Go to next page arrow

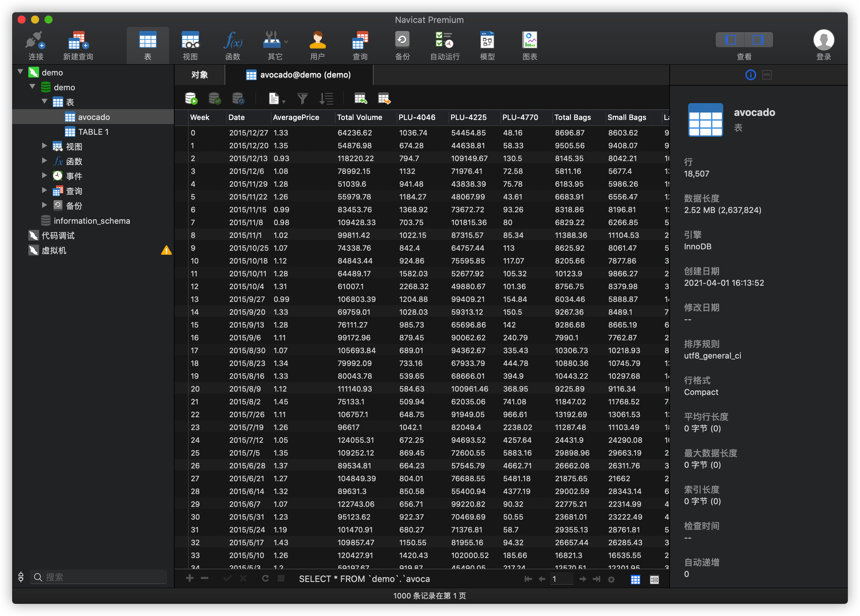click(x=582, y=579)
